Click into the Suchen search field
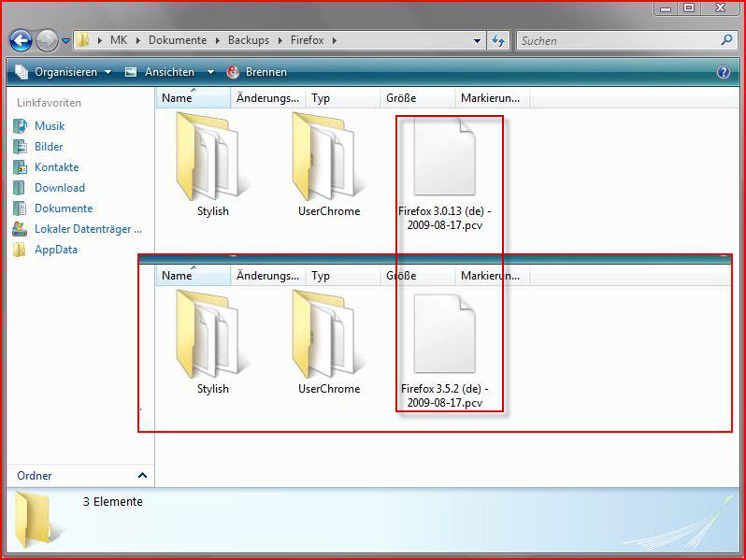Screen dimensions: 746x560 [x=618, y=41]
